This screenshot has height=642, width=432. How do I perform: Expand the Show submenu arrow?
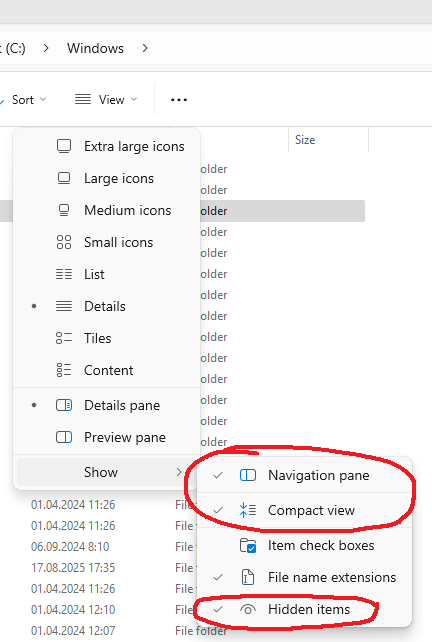point(179,472)
